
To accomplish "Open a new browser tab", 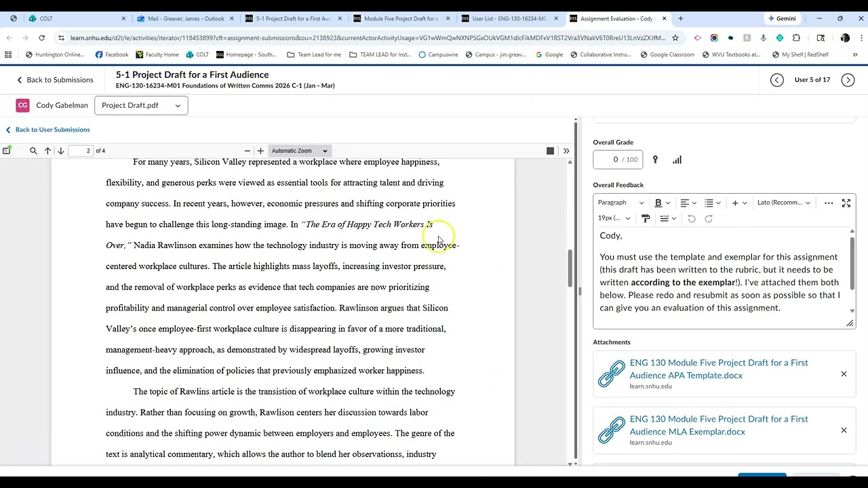I will click(680, 18).
